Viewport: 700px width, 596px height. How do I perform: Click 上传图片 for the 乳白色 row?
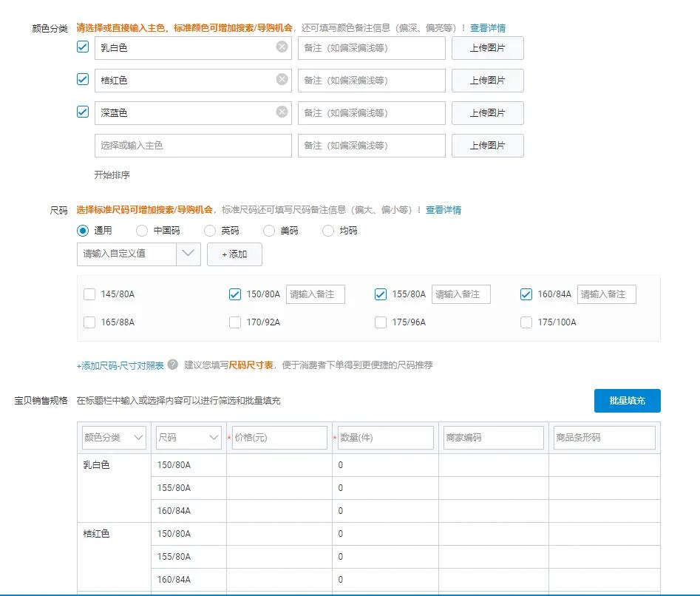coord(487,47)
